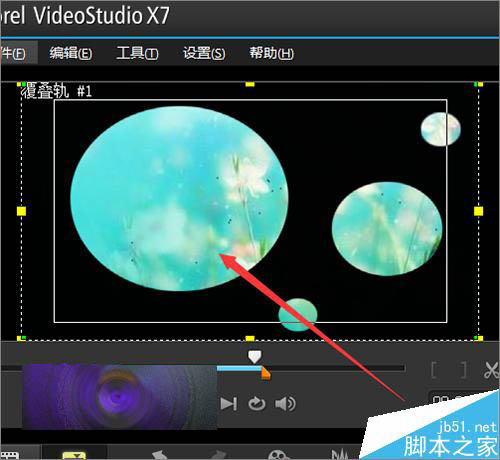Click the orange trim marker handle
The height and width of the screenshot is (460, 500).
(x=266, y=373)
